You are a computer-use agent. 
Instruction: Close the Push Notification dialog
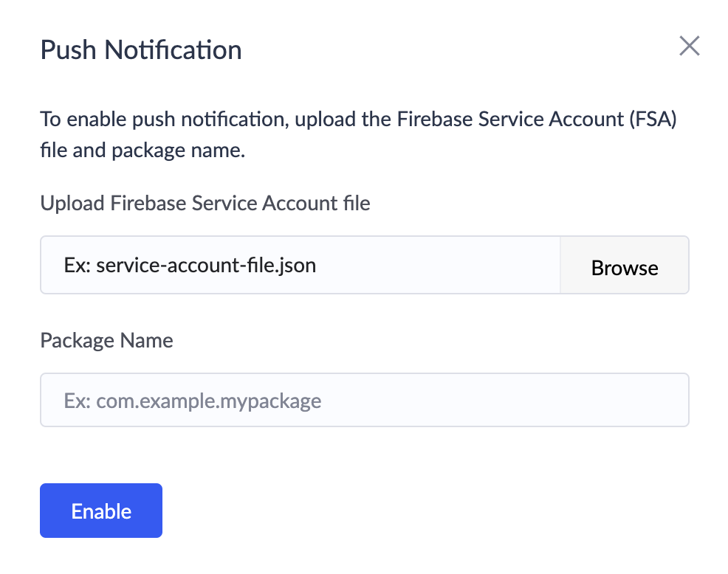point(689,46)
